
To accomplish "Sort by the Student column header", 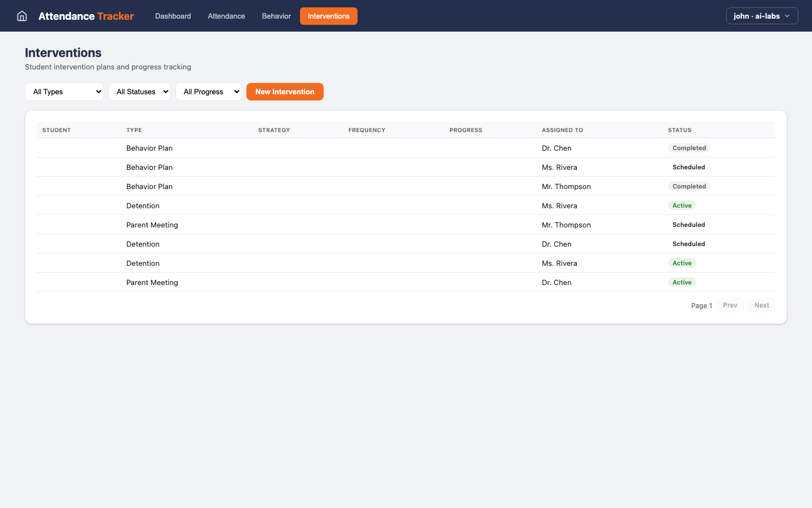I will 56,130.
